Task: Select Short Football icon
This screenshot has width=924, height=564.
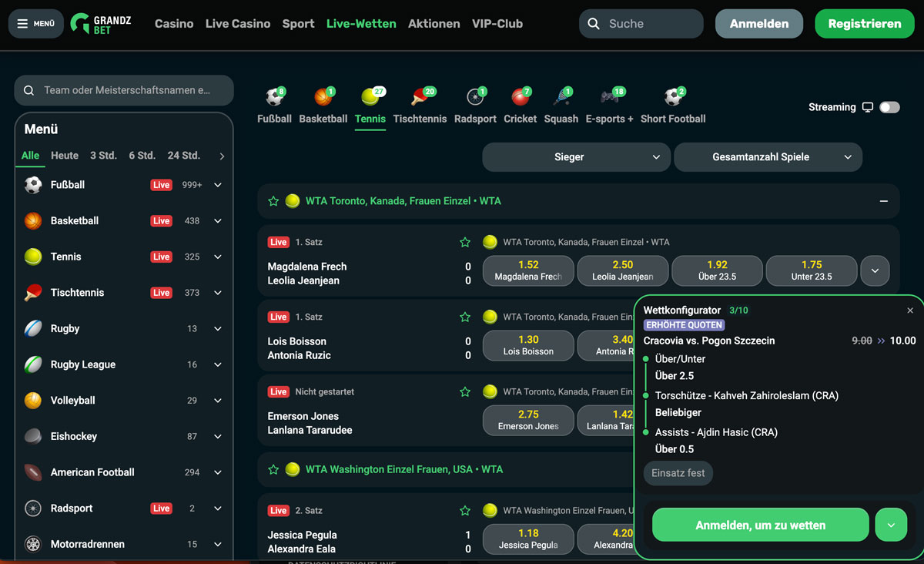Action: click(x=673, y=98)
